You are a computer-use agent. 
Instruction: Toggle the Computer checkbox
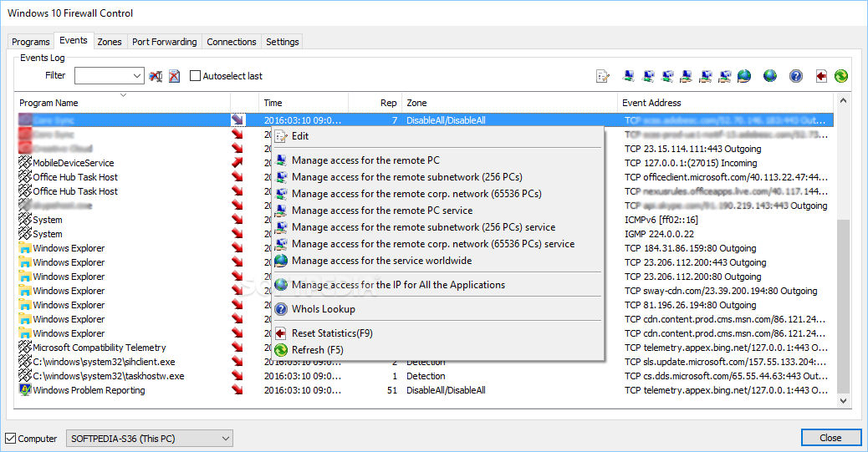tap(11, 438)
